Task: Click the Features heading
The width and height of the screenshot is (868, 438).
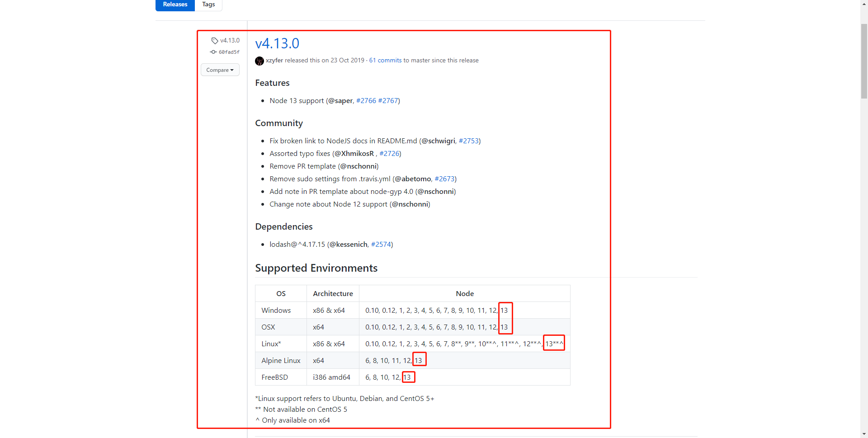Action: (x=272, y=83)
